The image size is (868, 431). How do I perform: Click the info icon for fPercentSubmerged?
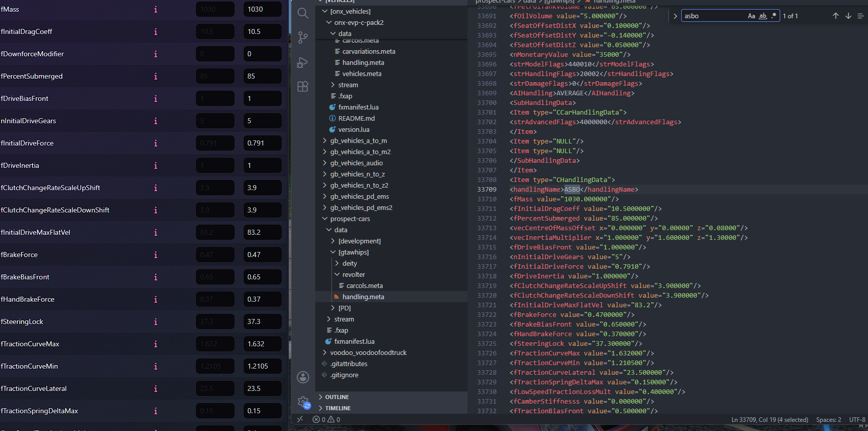155,76
